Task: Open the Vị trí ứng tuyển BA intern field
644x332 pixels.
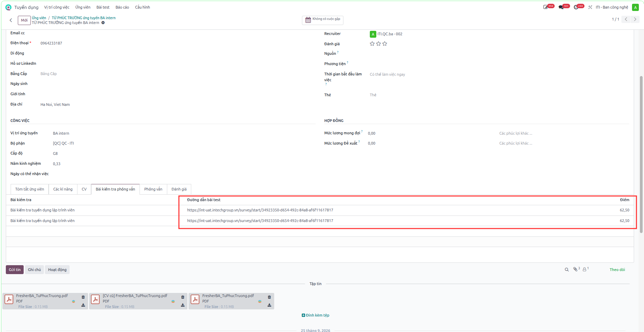Action: (x=61, y=133)
